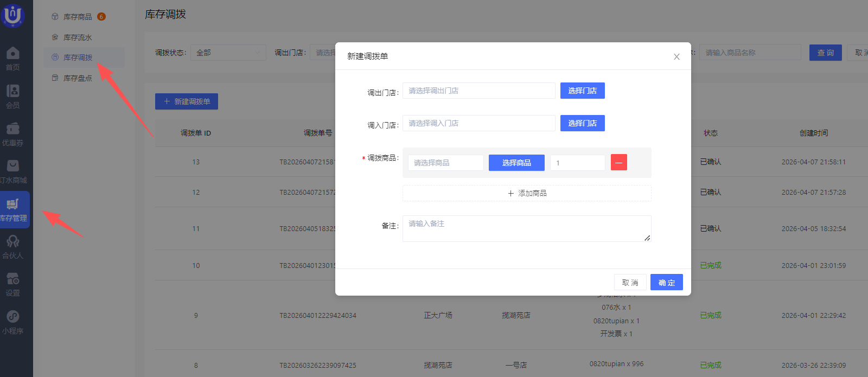
Task: Open the 会员 members sidebar icon
Action: pos(13,96)
